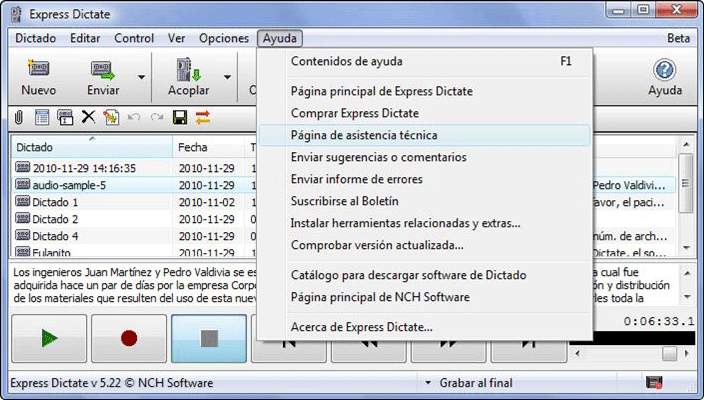Expand the Enviar dropdown arrow
The height and width of the screenshot is (400, 704).
[141, 77]
